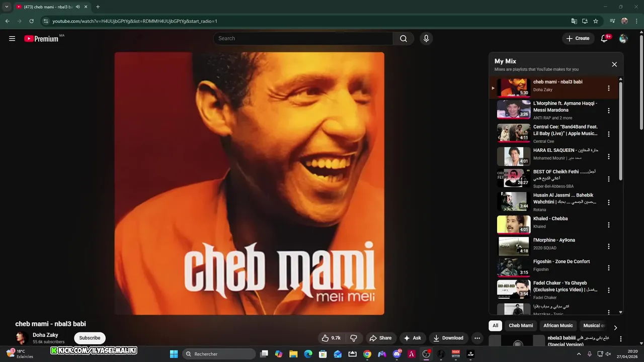Open the weather widget showing 18°C
The image size is (644, 362).
[20, 353]
